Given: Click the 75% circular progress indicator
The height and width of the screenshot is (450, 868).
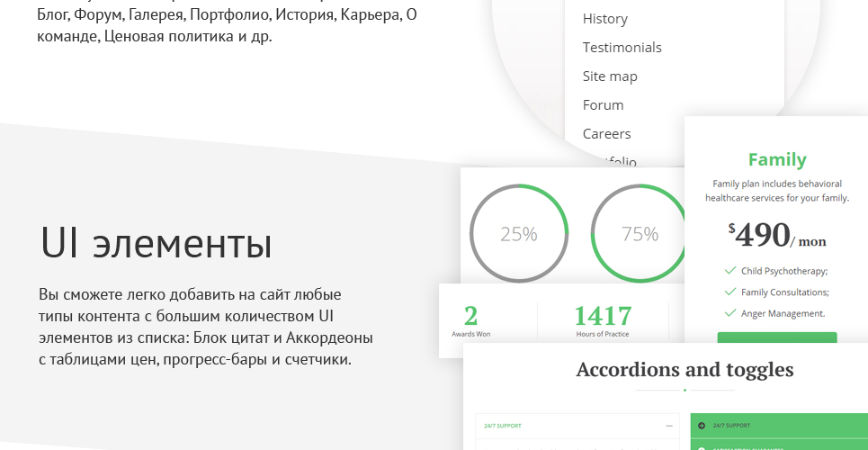Looking at the screenshot, I should pyautogui.click(x=640, y=233).
